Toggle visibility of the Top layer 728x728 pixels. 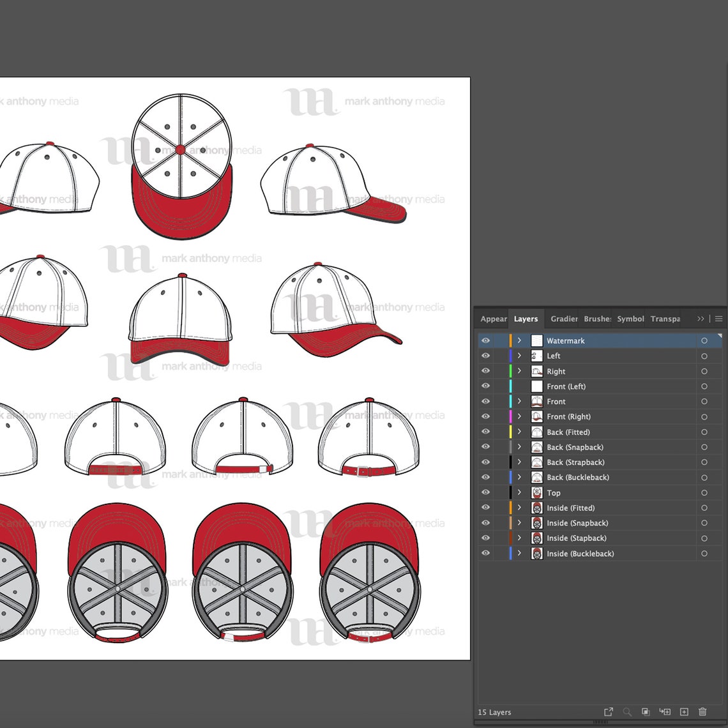[485, 492]
